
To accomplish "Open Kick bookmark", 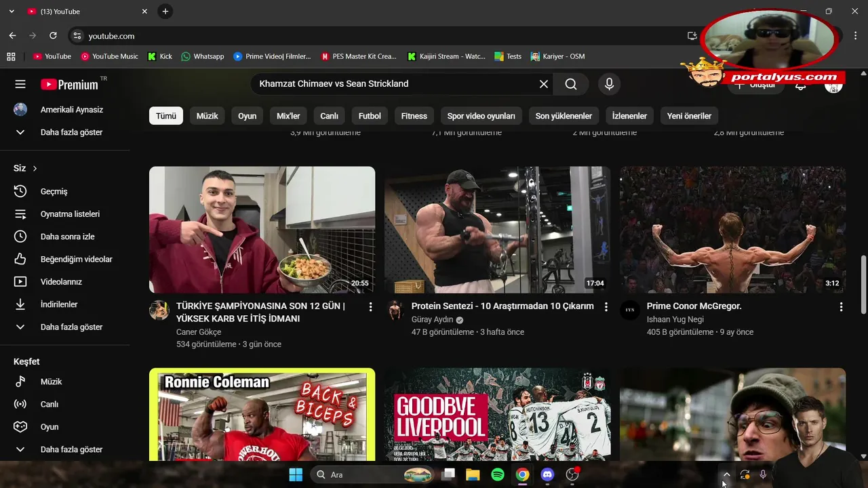I will pos(160,56).
